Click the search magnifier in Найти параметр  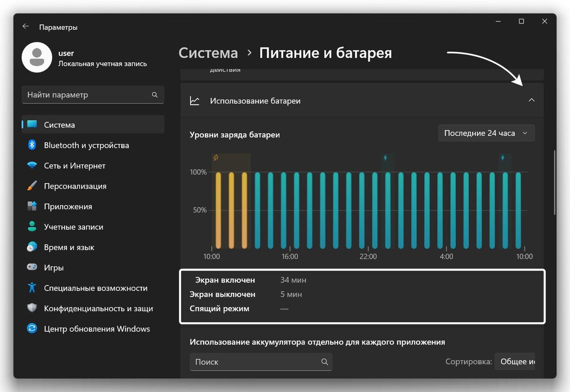155,94
